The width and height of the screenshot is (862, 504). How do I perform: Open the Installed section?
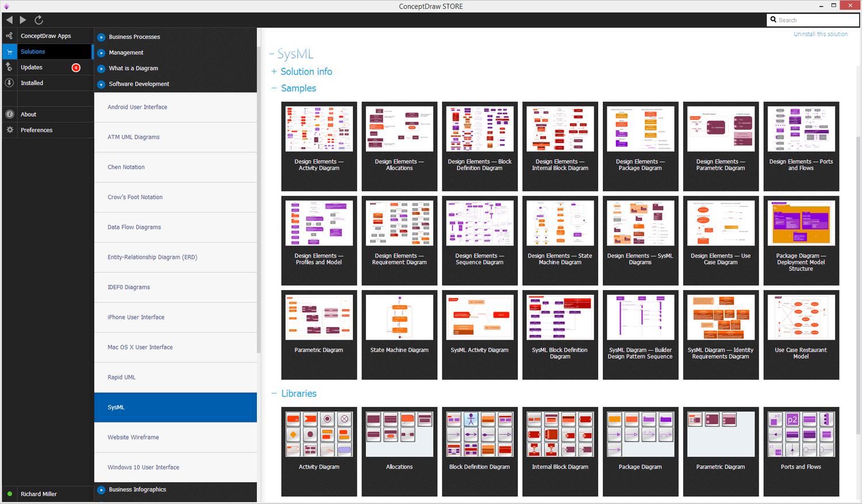click(32, 83)
